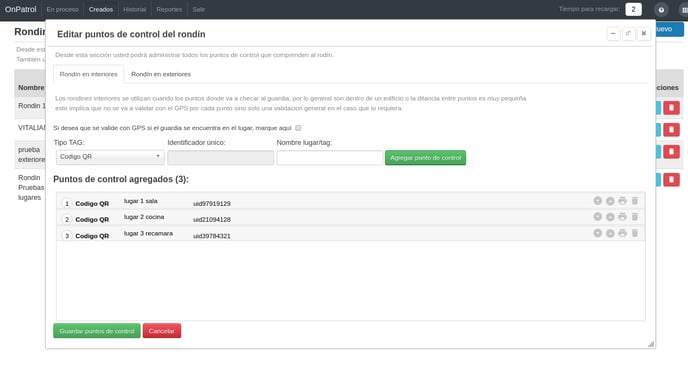
Task: Click the red Cancelar button
Action: click(161, 331)
